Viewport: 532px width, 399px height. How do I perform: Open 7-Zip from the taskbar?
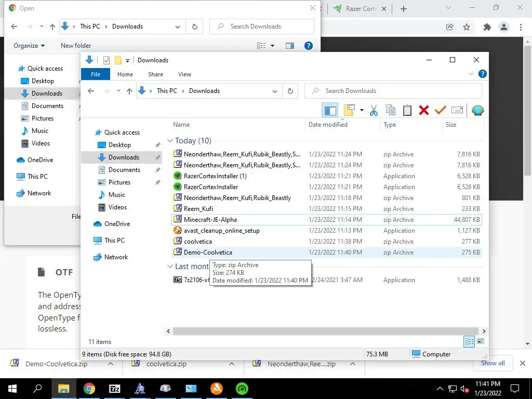click(115, 389)
